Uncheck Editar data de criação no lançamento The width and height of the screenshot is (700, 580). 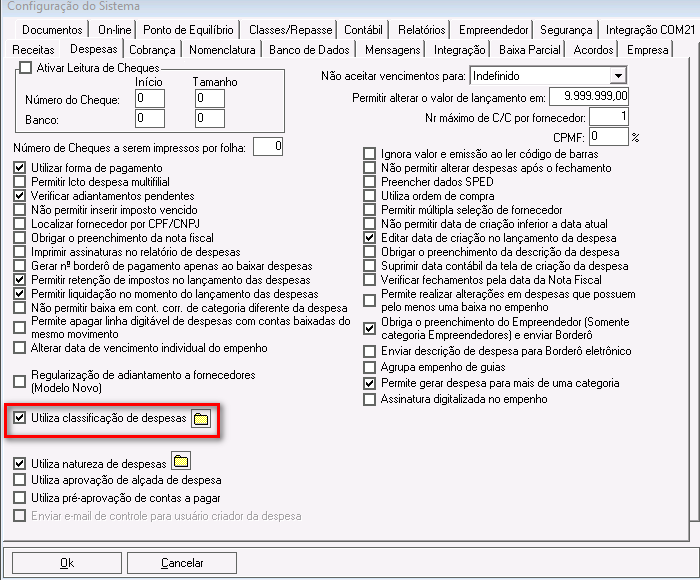pyautogui.click(x=370, y=238)
